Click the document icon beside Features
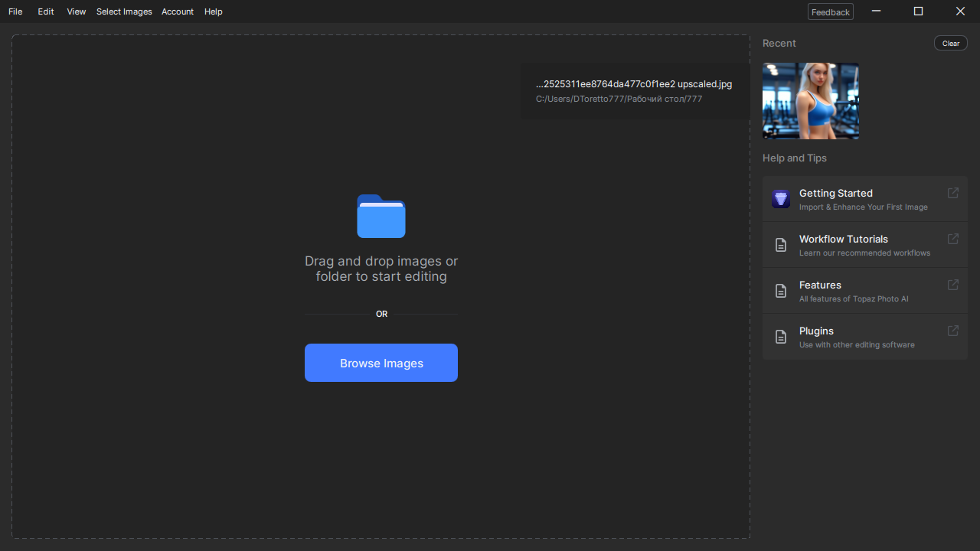980x551 pixels. click(781, 291)
